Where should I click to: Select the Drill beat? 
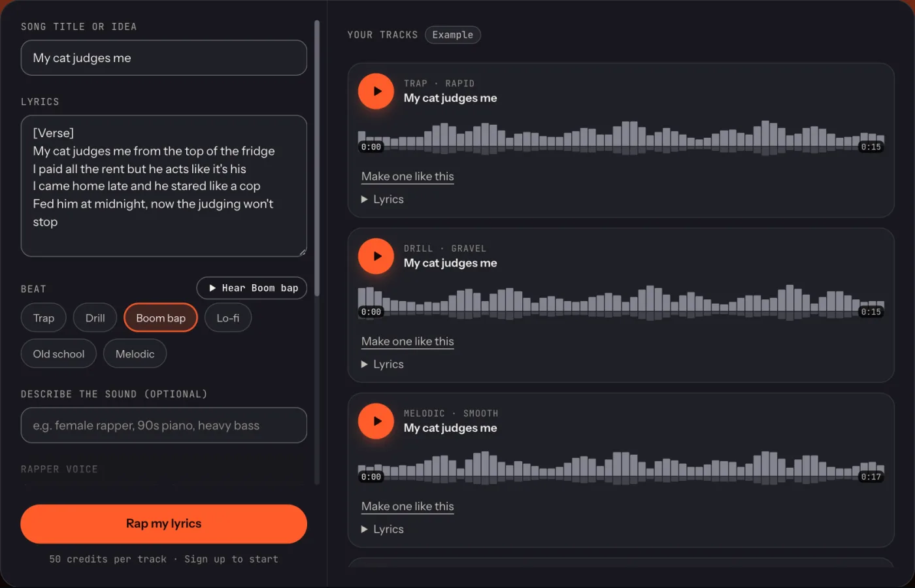pos(95,318)
